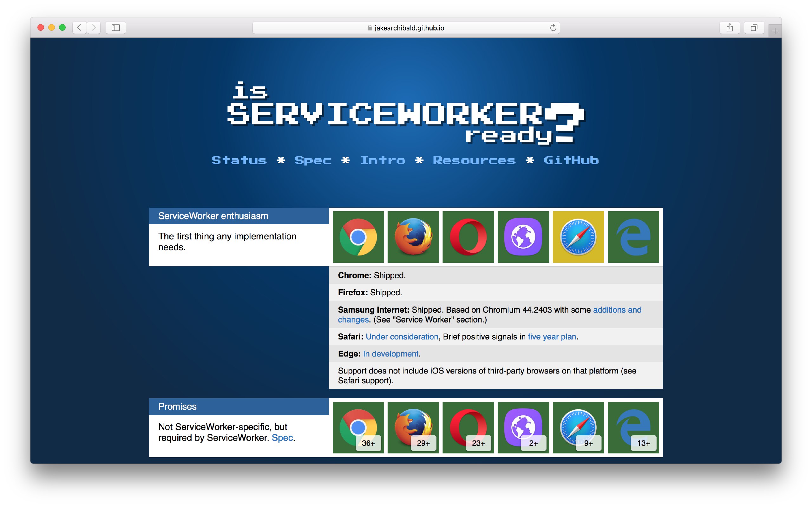The height and width of the screenshot is (507, 812).
Task: Open the Spec navigation link
Action: coord(313,160)
